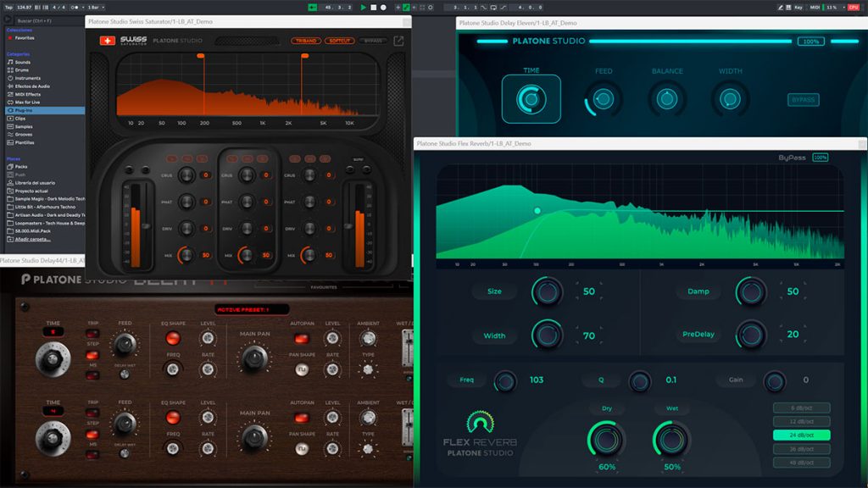Open the Delay Eleven 100% zoom selector

pyautogui.click(x=811, y=42)
